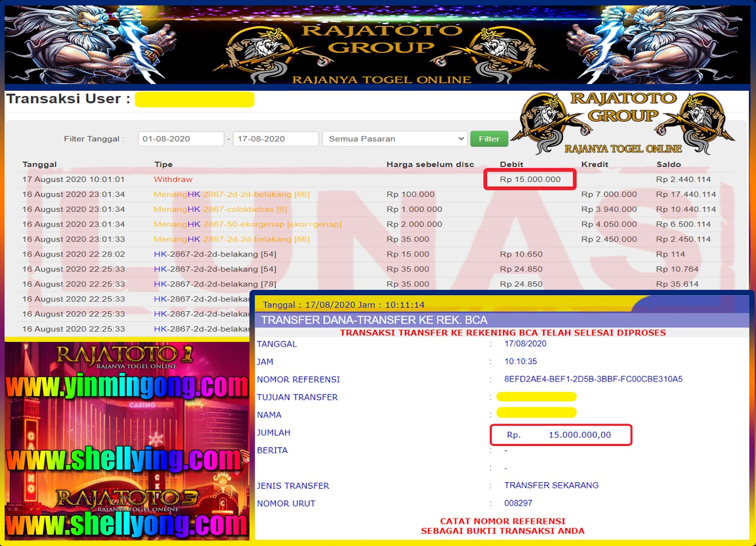
Task: Click the Kredit column header
Action: tap(595, 164)
